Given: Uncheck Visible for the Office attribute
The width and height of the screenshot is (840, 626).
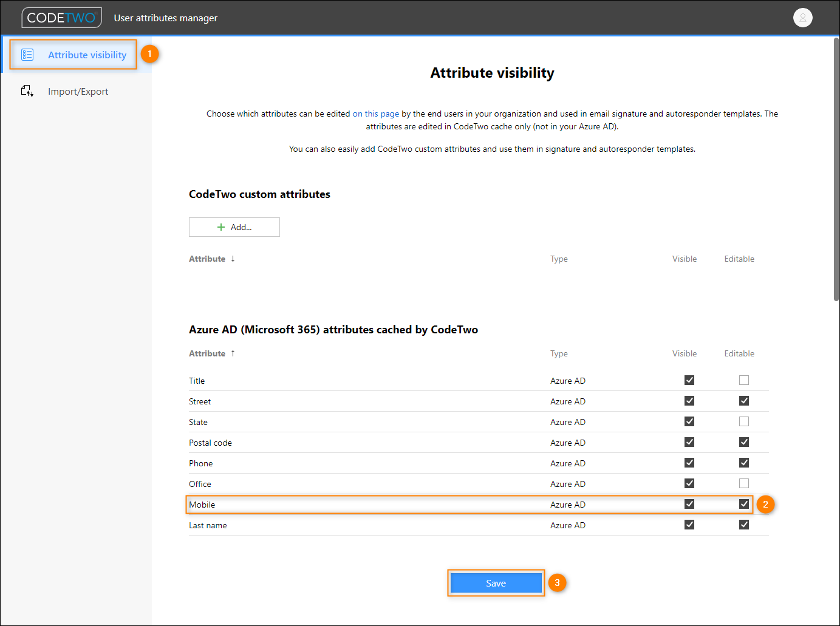Looking at the screenshot, I should pos(689,483).
